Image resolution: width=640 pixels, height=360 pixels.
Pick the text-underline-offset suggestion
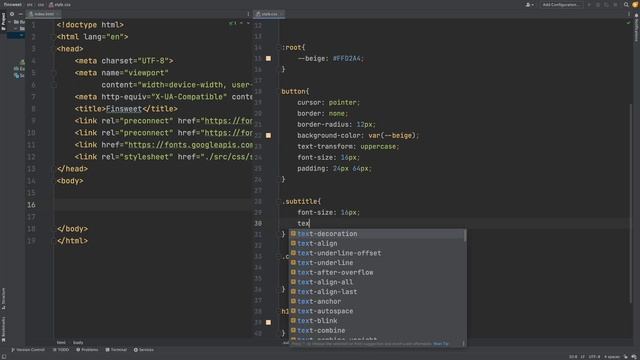tap(377, 253)
